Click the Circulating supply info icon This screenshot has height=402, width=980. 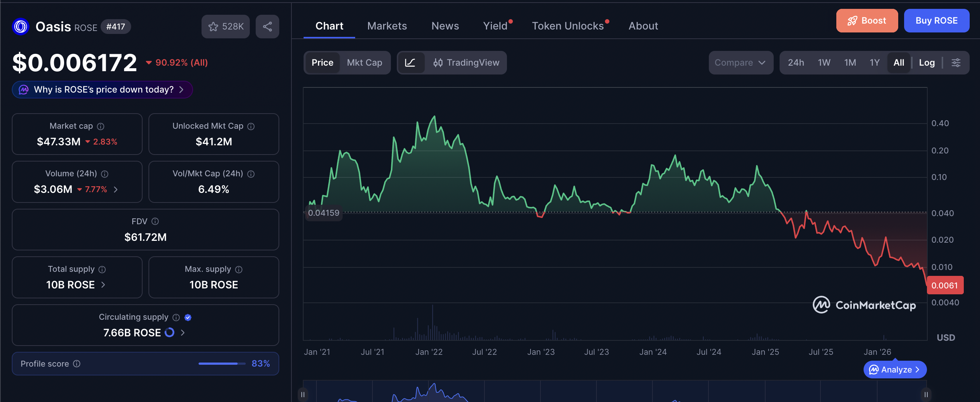coord(176,318)
